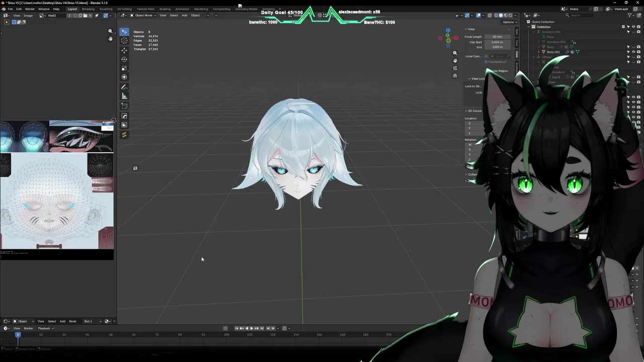
Task: Click the Clip Start 0.001 m field
Action: [x=497, y=42]
